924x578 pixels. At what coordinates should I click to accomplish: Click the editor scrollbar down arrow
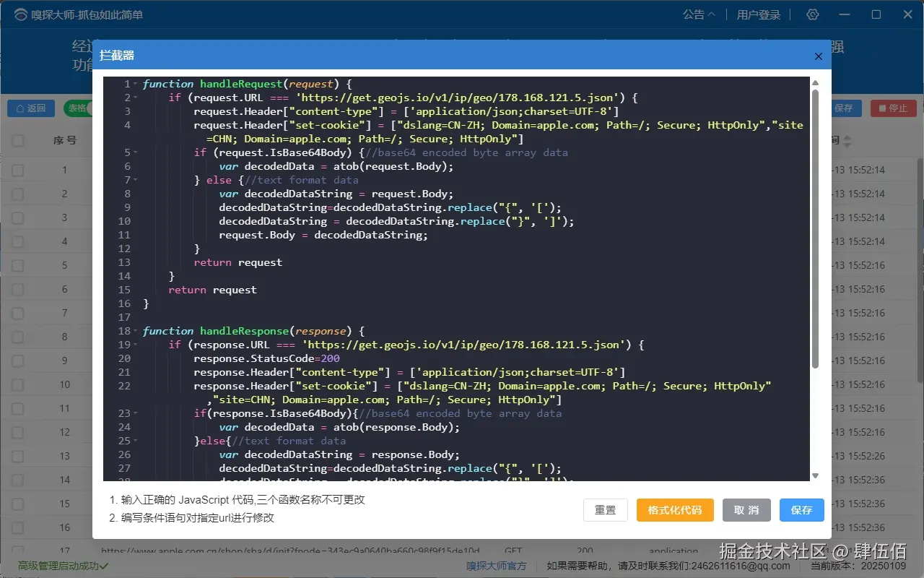(816, 475)
